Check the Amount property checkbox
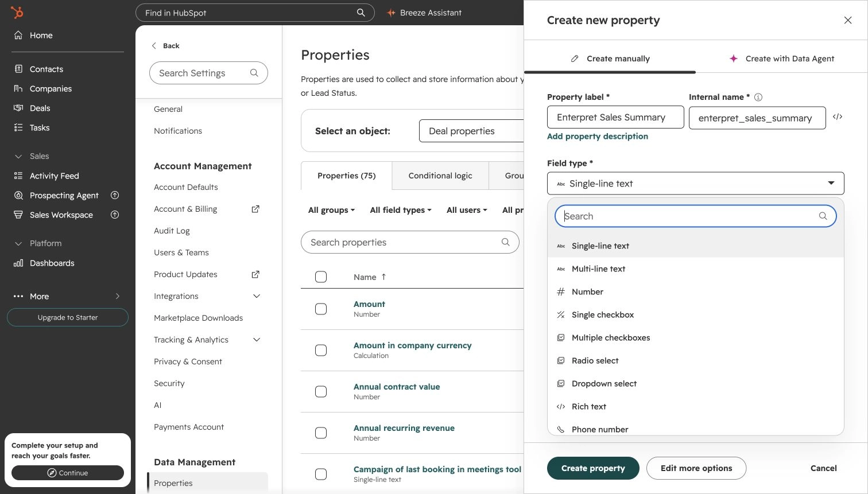This screenshot has height=494, width=868. tap(321, 309)
